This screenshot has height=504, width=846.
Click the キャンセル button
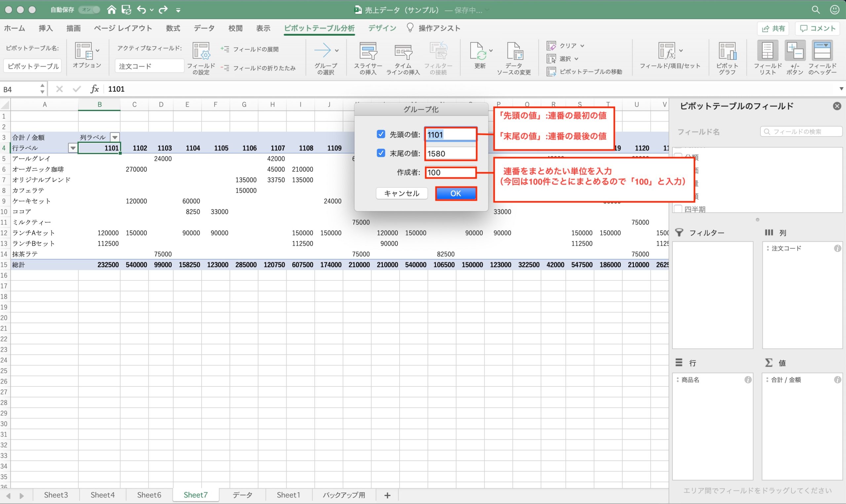401,193
